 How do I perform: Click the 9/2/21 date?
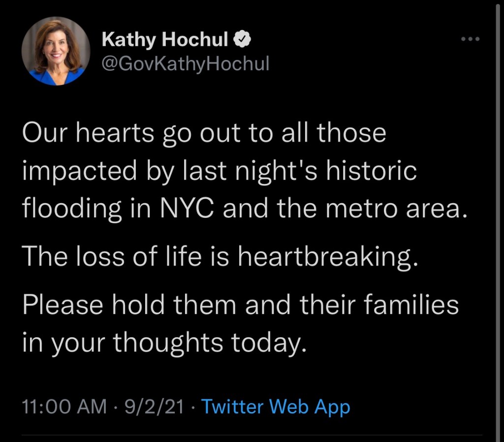tap(154, 407)
